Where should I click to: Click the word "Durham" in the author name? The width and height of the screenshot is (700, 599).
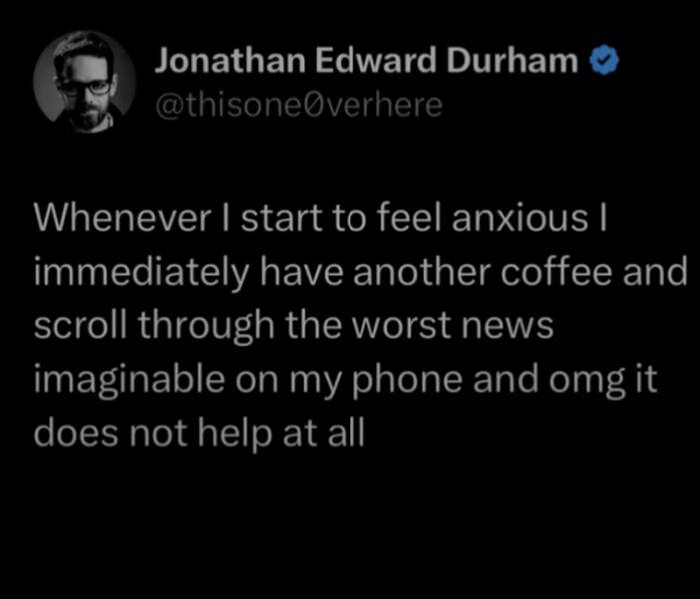click(x=512, y=61)
